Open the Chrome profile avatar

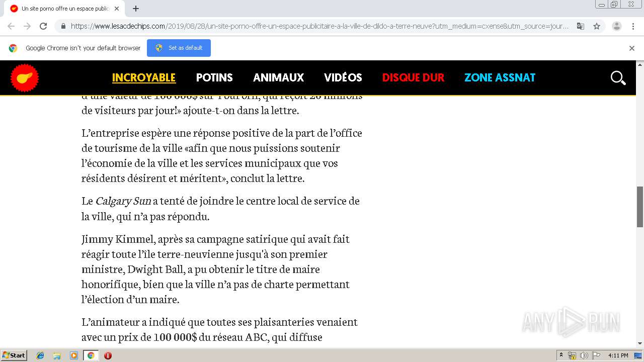point(617,26)
